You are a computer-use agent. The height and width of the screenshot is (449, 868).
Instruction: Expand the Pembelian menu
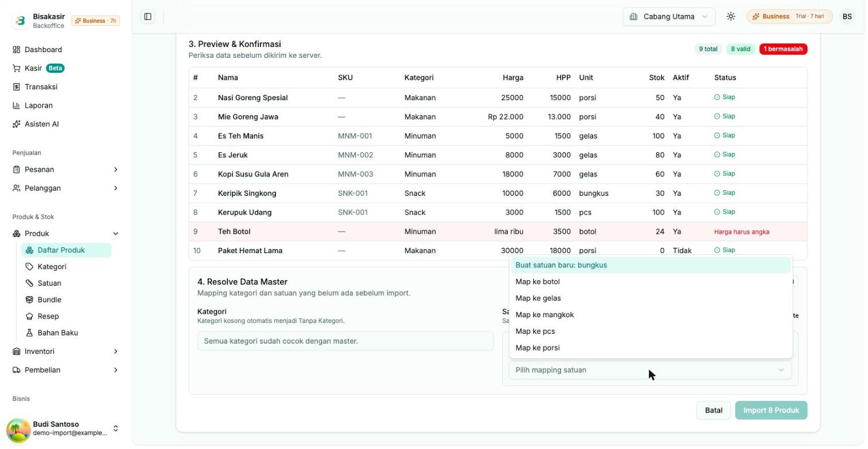(66, 371)
